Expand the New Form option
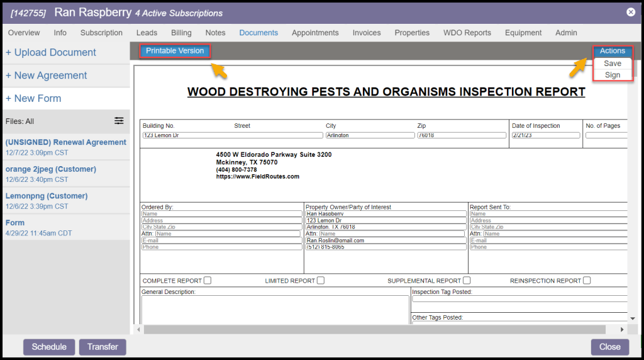 [33, 98]
